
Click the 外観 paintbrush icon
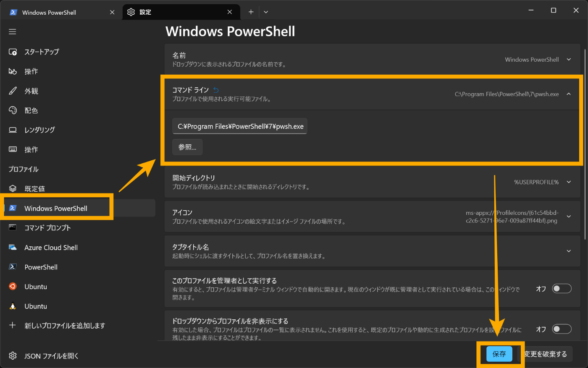[x=13, y=91]
